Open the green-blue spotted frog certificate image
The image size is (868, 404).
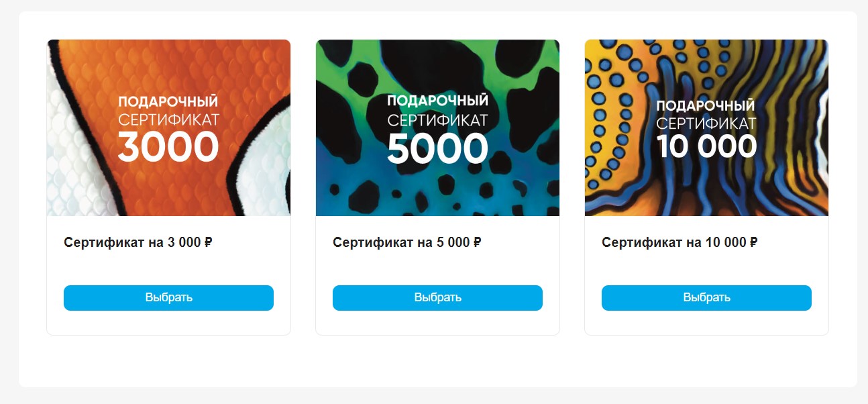point(437,128)
